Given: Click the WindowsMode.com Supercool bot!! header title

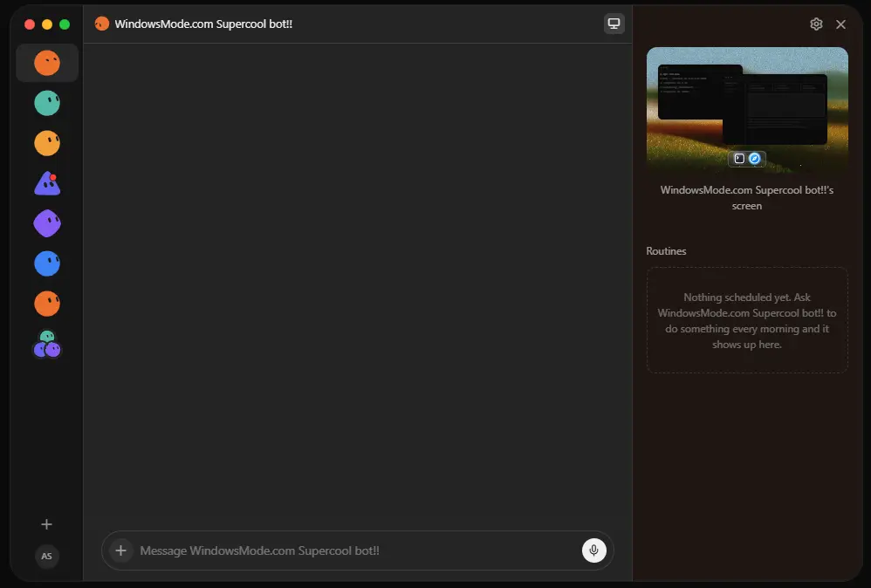Looking at the screenshot, I should pos(203,24).
